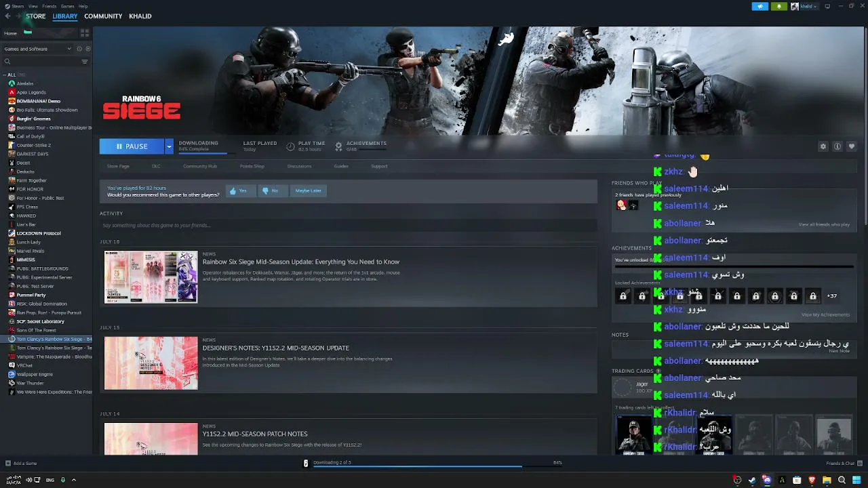Click into activity 'Say something' field
Image resolution: width=868 pixels, height=488 pixels.
(348, 226)
